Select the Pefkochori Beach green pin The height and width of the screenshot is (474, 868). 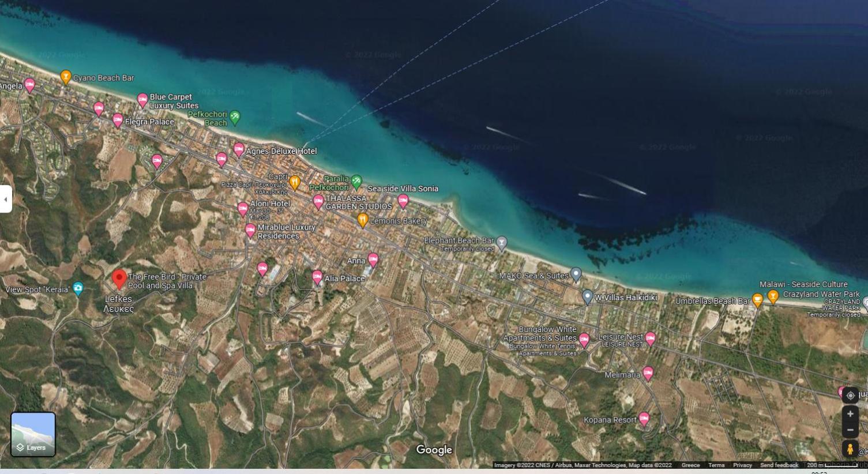[x=235, y=118]
